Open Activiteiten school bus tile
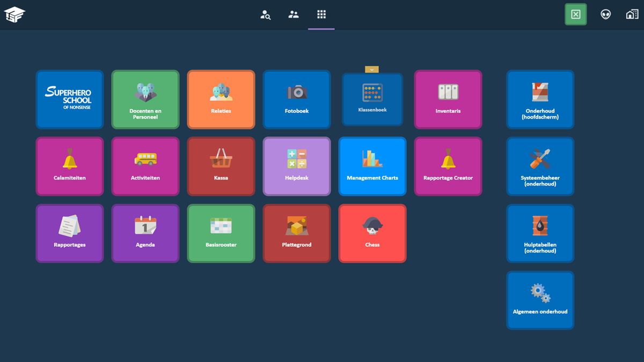This screenshot has width=644, height=362. tap(145, 166)
